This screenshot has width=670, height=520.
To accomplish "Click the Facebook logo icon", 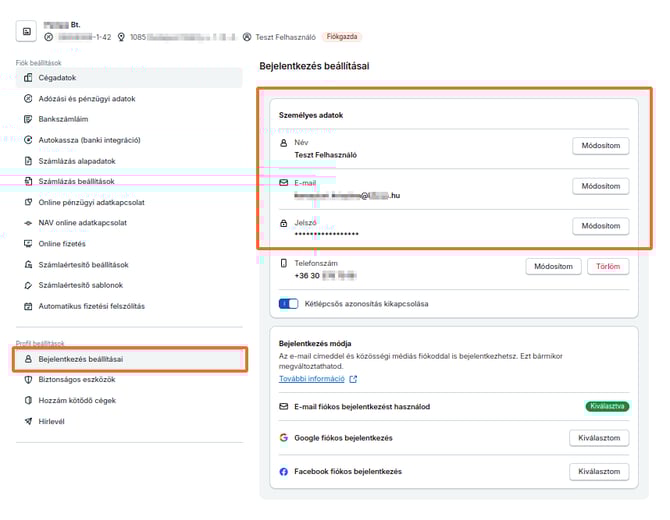I will point(284,471).
